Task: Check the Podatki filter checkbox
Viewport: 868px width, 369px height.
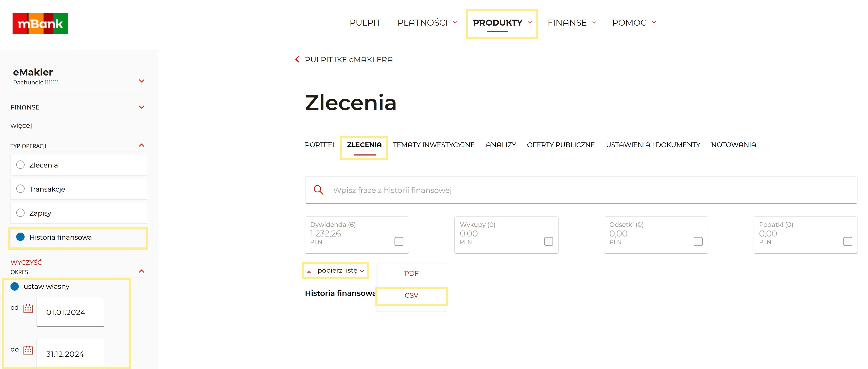Action: 847,241
